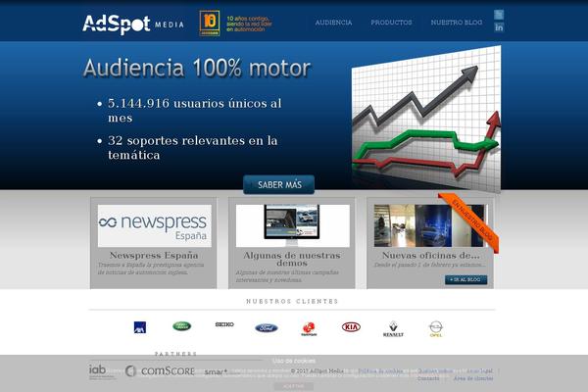
Task: Click the Ford client logo
Action: (267, 328)
